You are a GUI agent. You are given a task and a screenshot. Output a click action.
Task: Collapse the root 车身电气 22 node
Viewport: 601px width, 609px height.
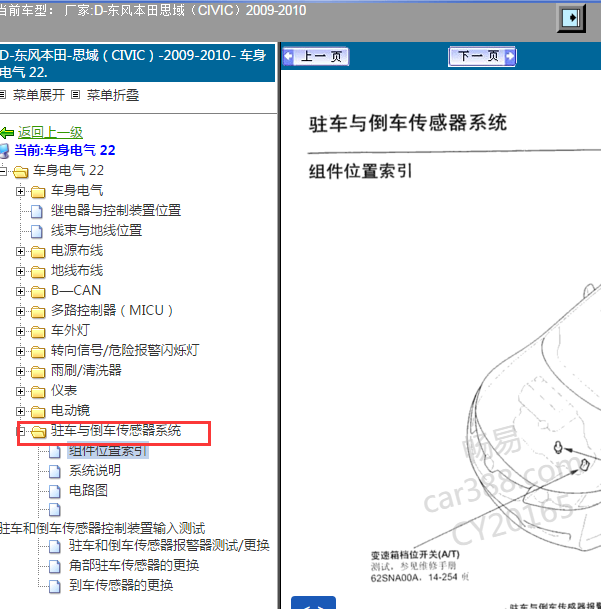tap(3, 171)
